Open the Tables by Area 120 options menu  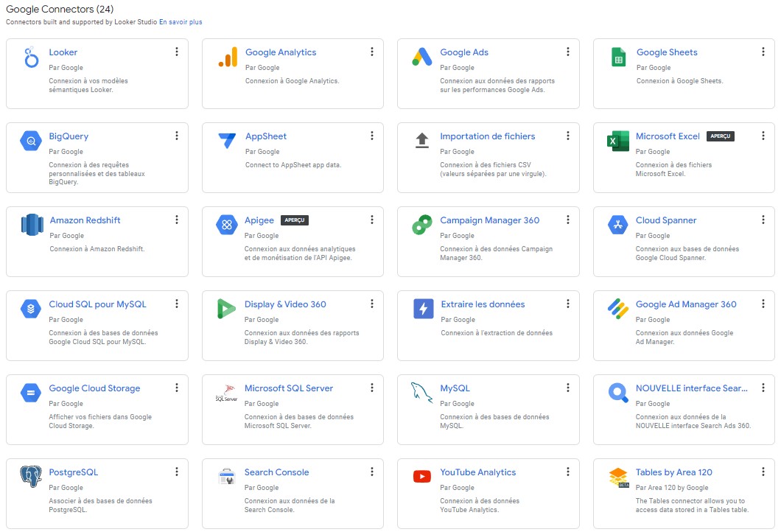[x=763, y=472]
